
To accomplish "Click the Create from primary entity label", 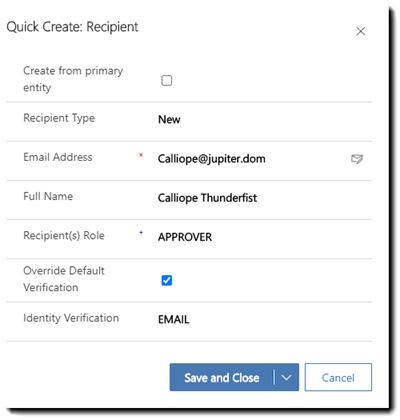I will (73, 79).
